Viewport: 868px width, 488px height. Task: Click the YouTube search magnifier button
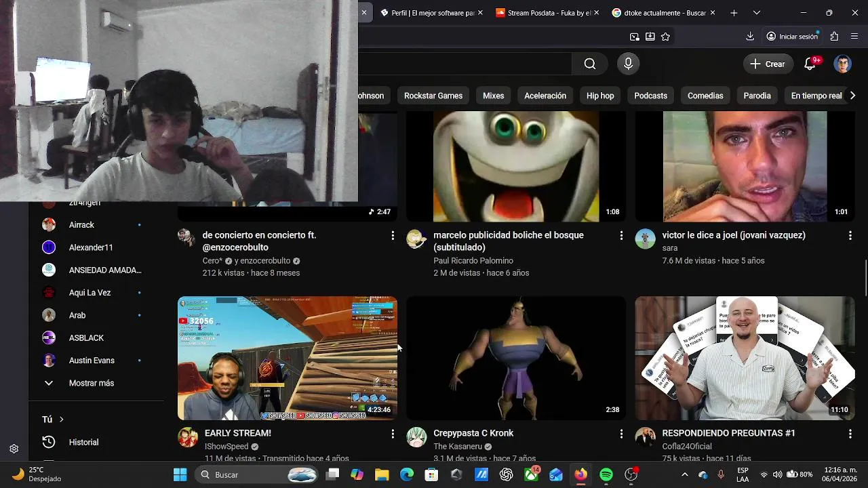[x=590, y=64]
